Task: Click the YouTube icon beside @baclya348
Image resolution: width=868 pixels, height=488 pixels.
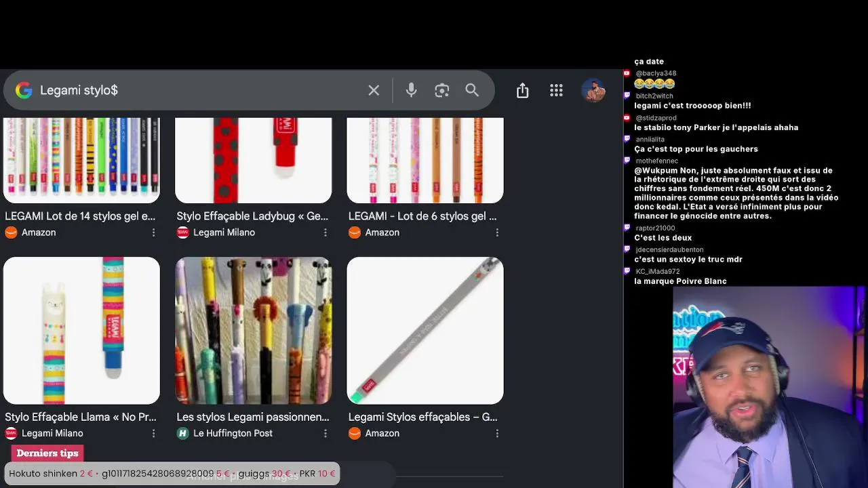Action: 627,73
